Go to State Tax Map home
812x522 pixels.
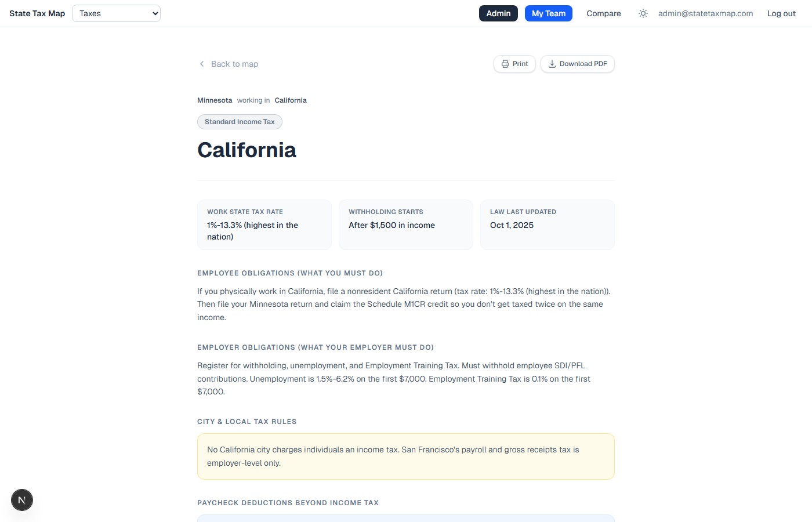coord(37,13)
